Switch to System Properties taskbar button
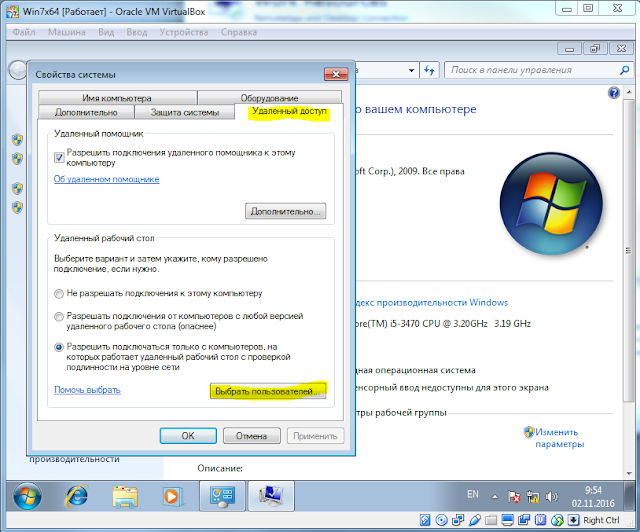640x532 pixels. coord(271,496)
